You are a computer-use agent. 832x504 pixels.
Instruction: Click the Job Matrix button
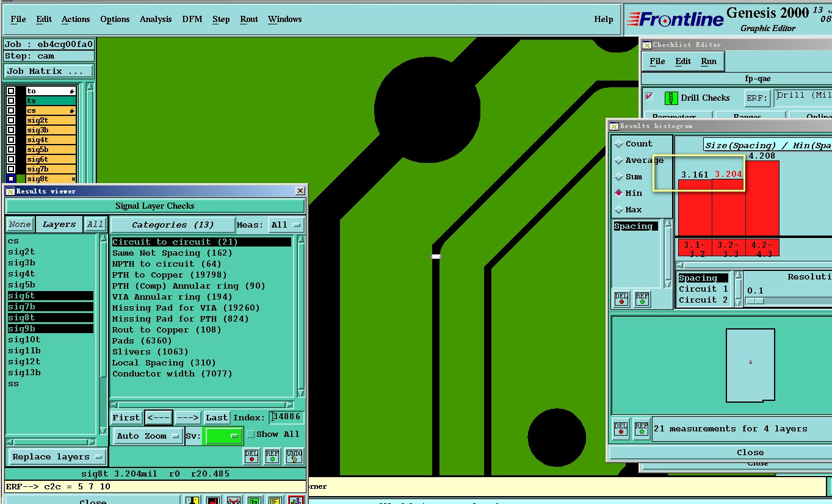coord(49,71)
